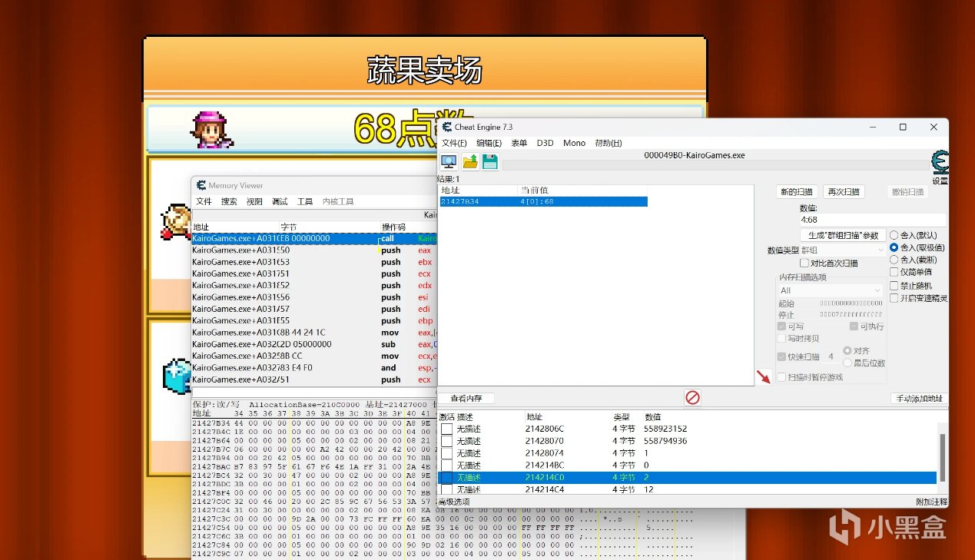Click the open folder icon in Cheat Engine toolbar

pos(469,161)
